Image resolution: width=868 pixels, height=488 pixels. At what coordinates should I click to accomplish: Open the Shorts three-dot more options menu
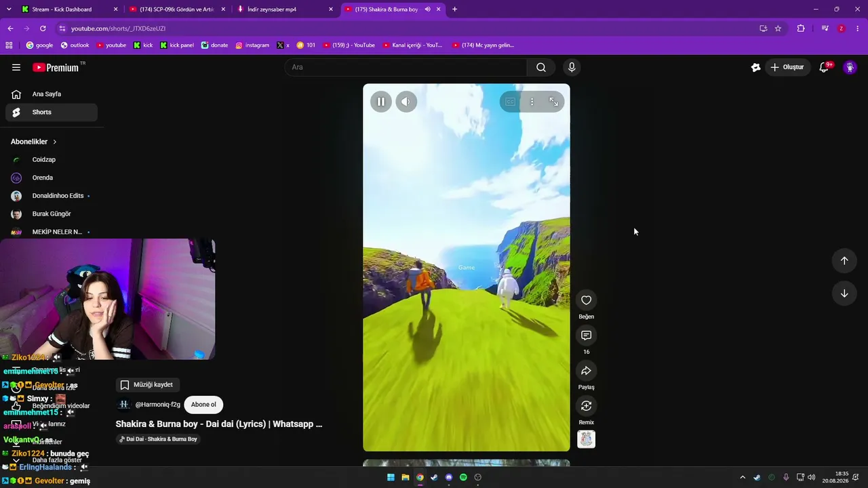532,102
